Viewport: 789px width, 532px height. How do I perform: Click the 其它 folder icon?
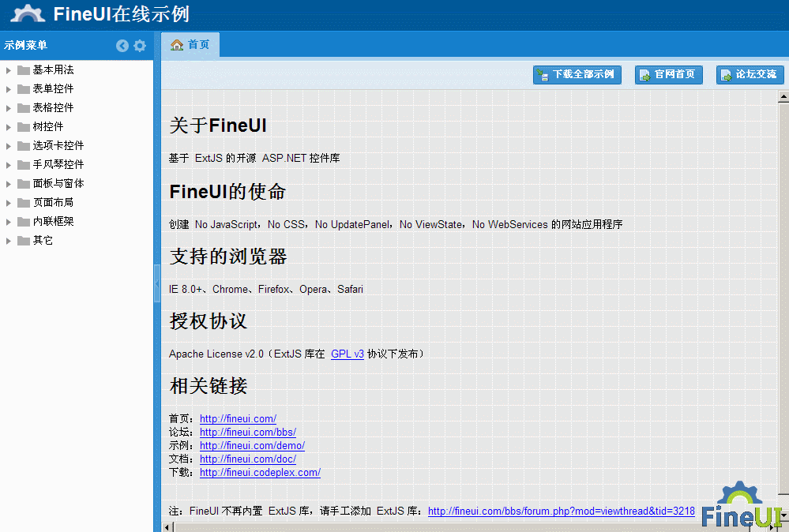pos(24,241)
